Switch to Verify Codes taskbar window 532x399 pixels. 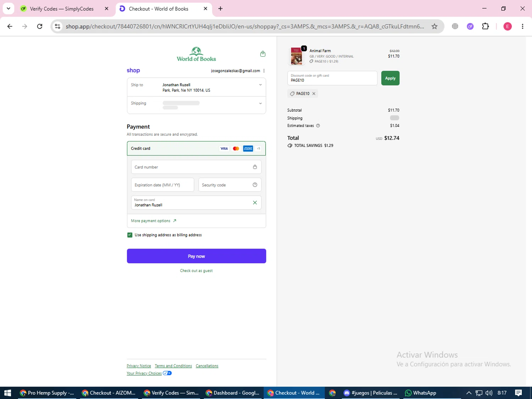click(171, 393)
